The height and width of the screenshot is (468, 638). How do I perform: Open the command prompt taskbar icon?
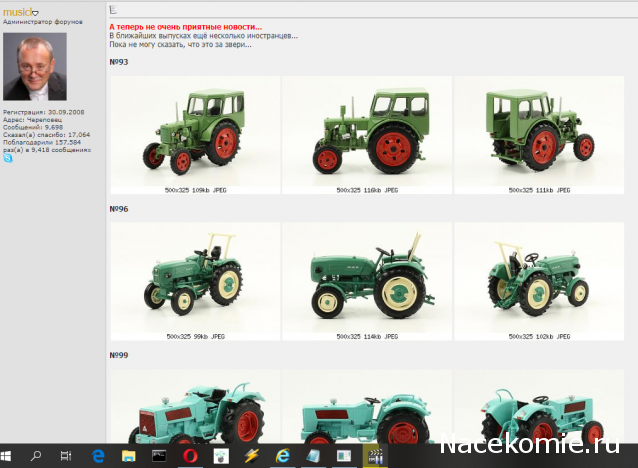coord(159,456)
